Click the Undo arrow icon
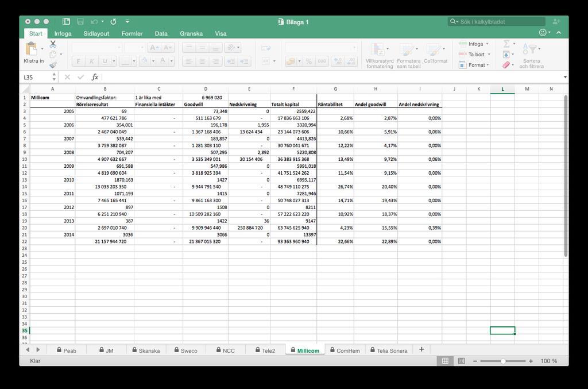This screenshot has width=588, height=389. pos(94,21)
